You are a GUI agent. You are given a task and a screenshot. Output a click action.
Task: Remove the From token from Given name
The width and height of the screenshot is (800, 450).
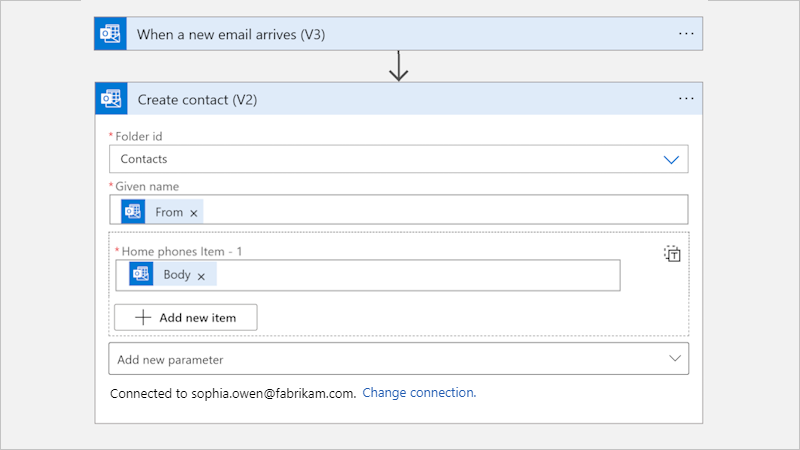[194, 213]
